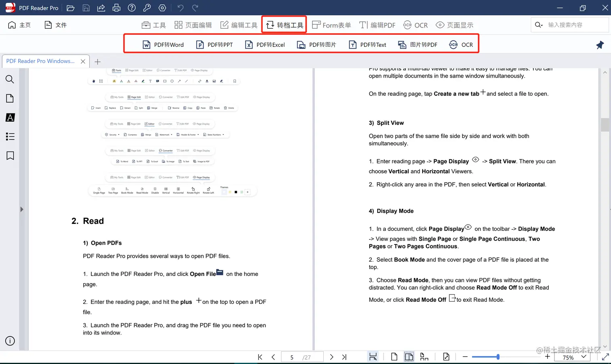
Task: Open the OCR tab in the ribbon
Action: [x=415, y=25]
